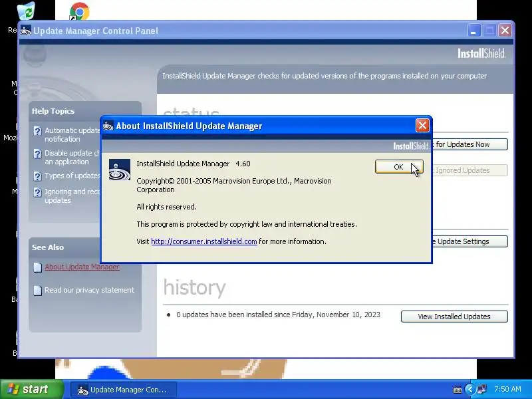Click the version text 'InstallShield Update Manager 4.60'

(x=194, y=164)
